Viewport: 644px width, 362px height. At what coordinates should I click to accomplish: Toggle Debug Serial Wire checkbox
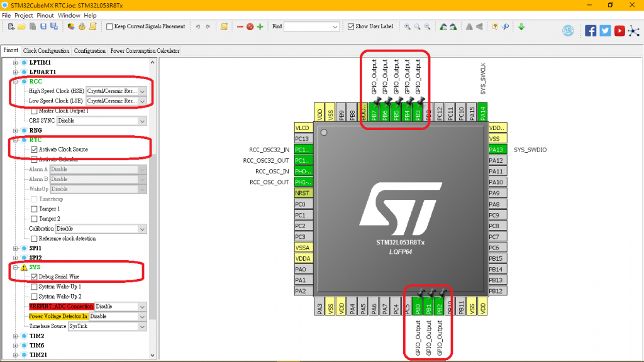tap(34, 277)
